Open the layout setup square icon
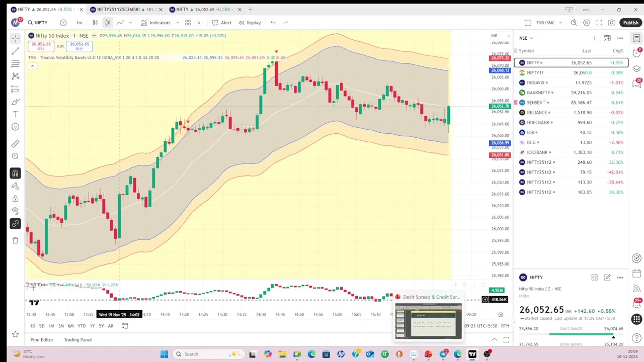Image resolution: width=644 pixels, height=362 pixels. (528, 23)
